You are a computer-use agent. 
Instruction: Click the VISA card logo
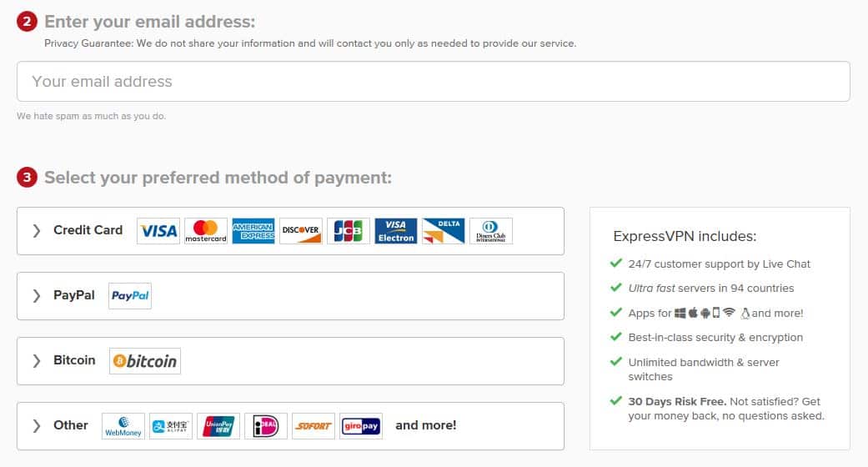coord(158,231)
